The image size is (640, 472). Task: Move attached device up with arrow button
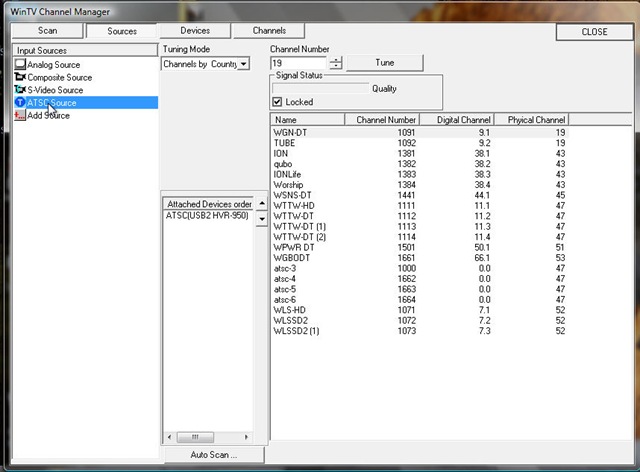(263, 204)
